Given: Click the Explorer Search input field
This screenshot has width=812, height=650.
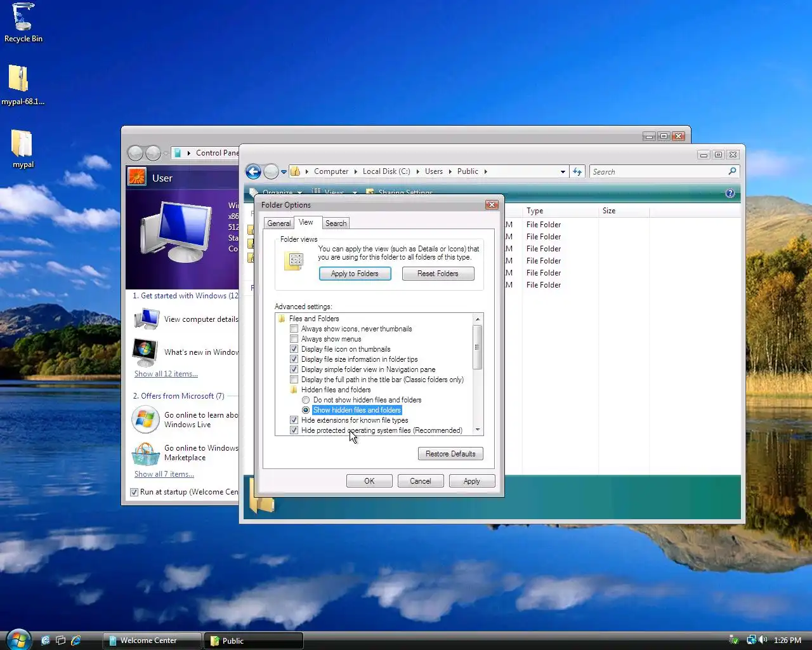Looking at the screenshot, I should tap(658, 171).
